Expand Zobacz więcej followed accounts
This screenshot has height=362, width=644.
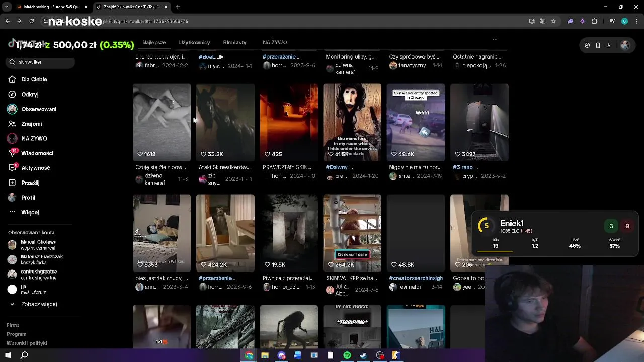click(33, 304)
